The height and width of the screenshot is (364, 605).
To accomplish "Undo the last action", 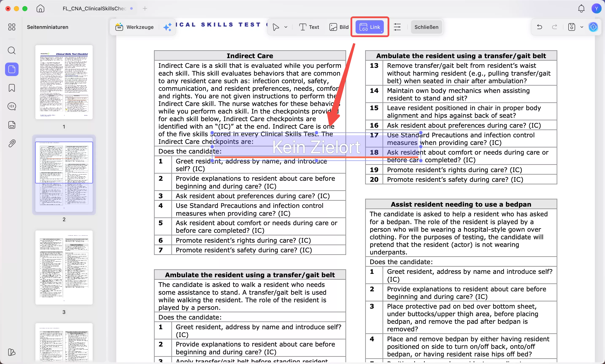I will [539, 27].
